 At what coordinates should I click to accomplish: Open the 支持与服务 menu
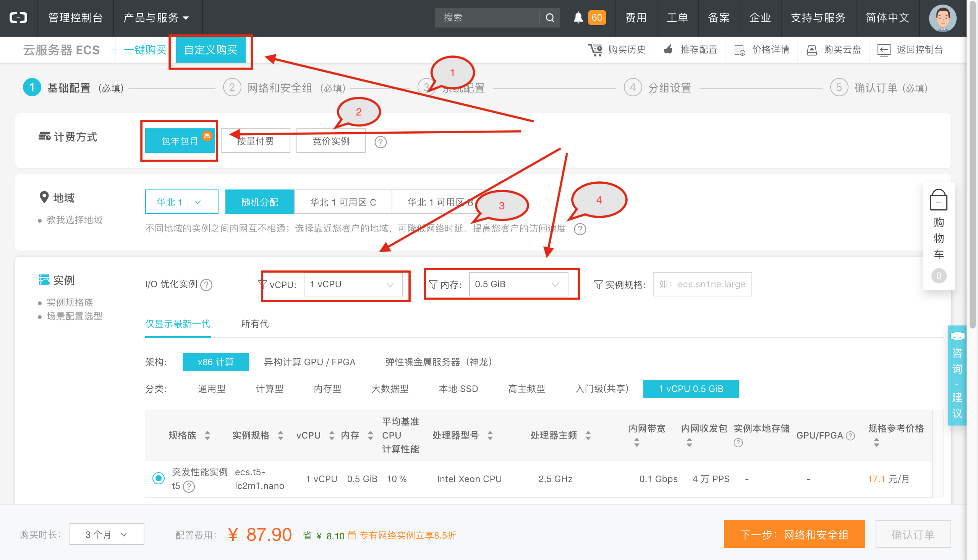[x=818, y=18]
